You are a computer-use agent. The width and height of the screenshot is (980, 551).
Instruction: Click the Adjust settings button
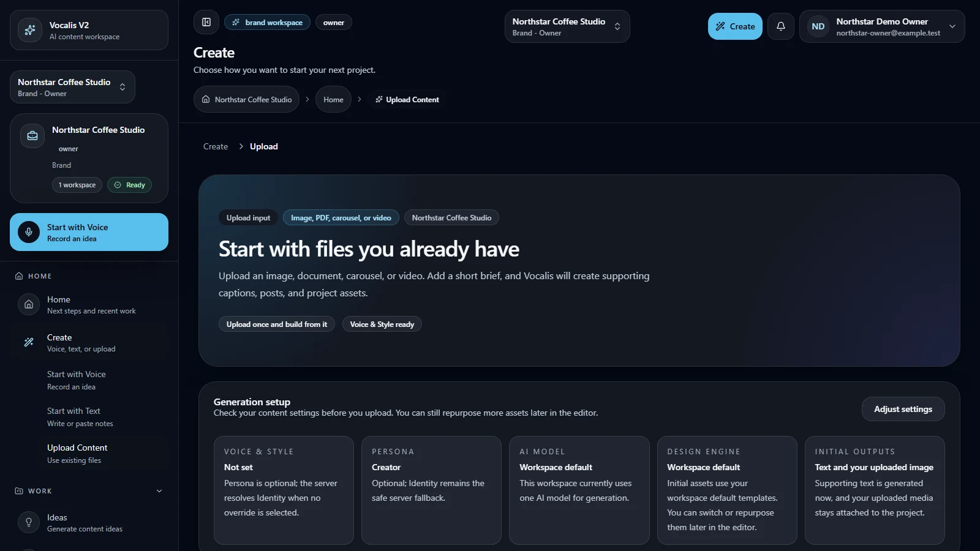coord(903,409)
